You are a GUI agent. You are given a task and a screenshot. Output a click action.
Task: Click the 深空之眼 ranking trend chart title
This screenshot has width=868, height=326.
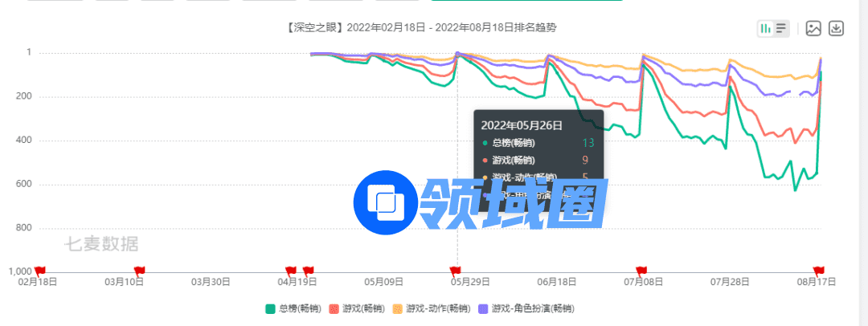click(420, 27)
